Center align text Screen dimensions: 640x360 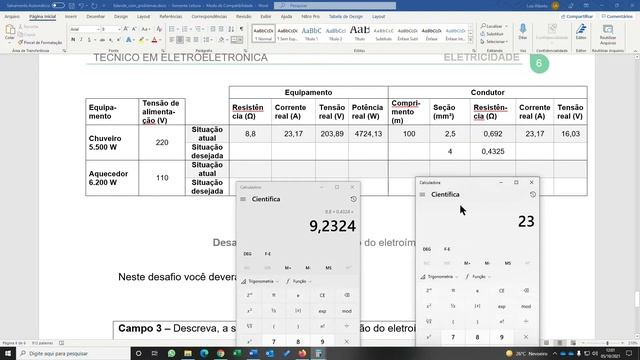click(180, 40)
